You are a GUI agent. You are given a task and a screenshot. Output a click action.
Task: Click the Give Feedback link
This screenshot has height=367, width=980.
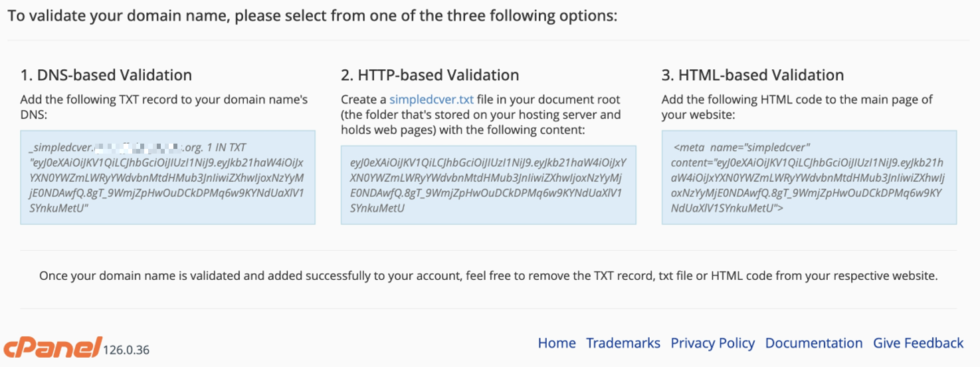pos(918,343)
